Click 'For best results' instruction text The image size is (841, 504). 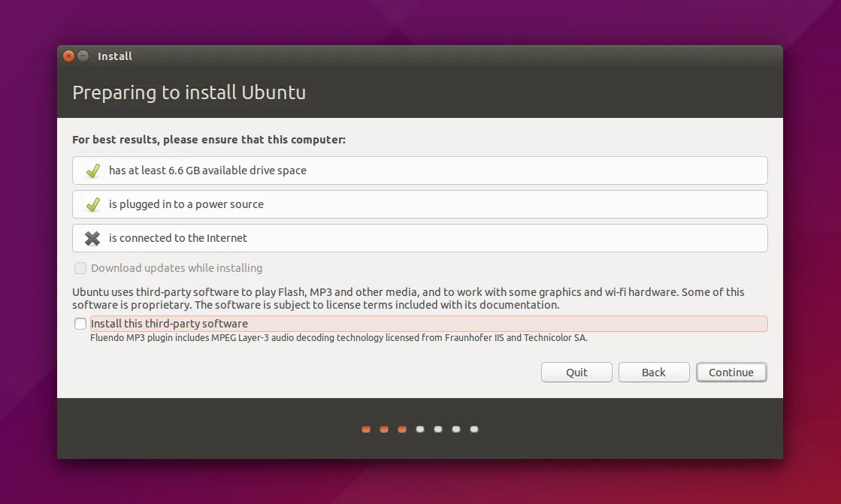(x=209, y=140)
